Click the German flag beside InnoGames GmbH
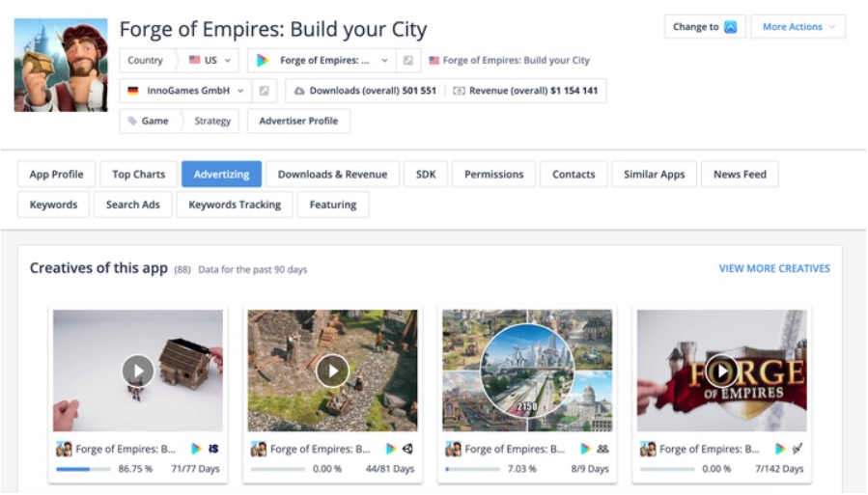The image size is (868, 495). pos(133,91)
